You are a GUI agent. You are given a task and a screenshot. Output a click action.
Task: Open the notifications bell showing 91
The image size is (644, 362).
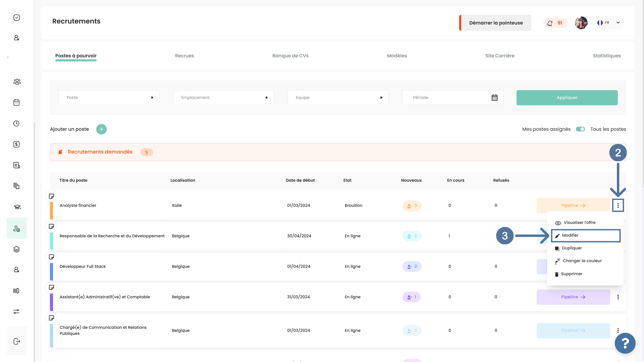click(555, 23)
